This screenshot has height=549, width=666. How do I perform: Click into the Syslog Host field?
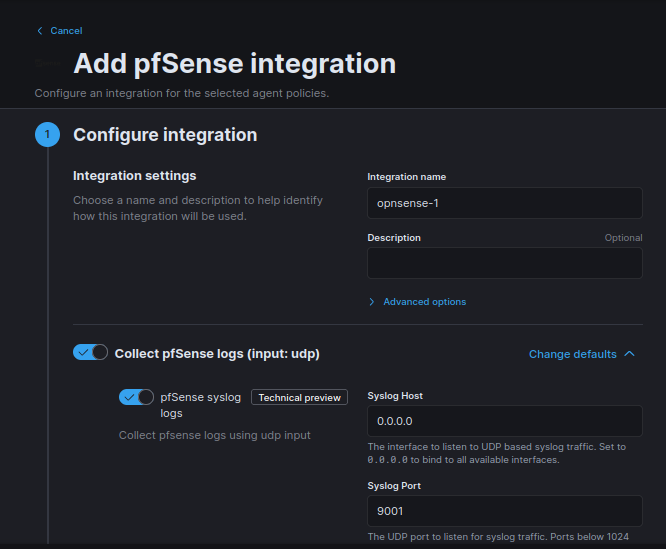coord(504,421)
